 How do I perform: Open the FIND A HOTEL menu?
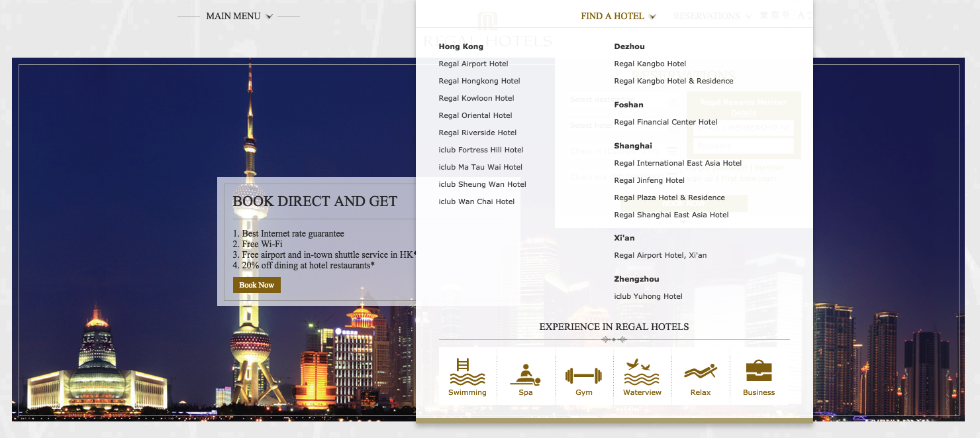[612, 15]
